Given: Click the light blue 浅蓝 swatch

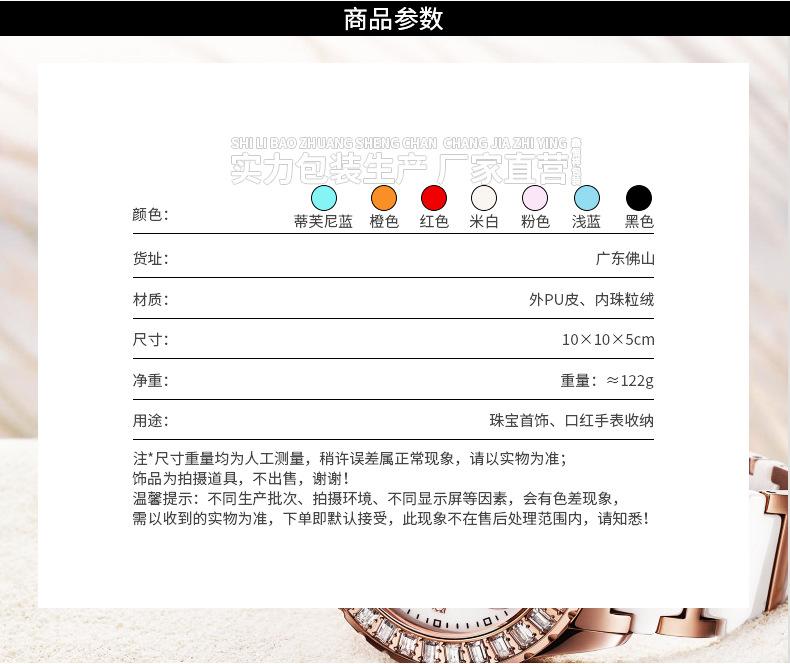Looking at the screenshot, I should click(587, 198).
